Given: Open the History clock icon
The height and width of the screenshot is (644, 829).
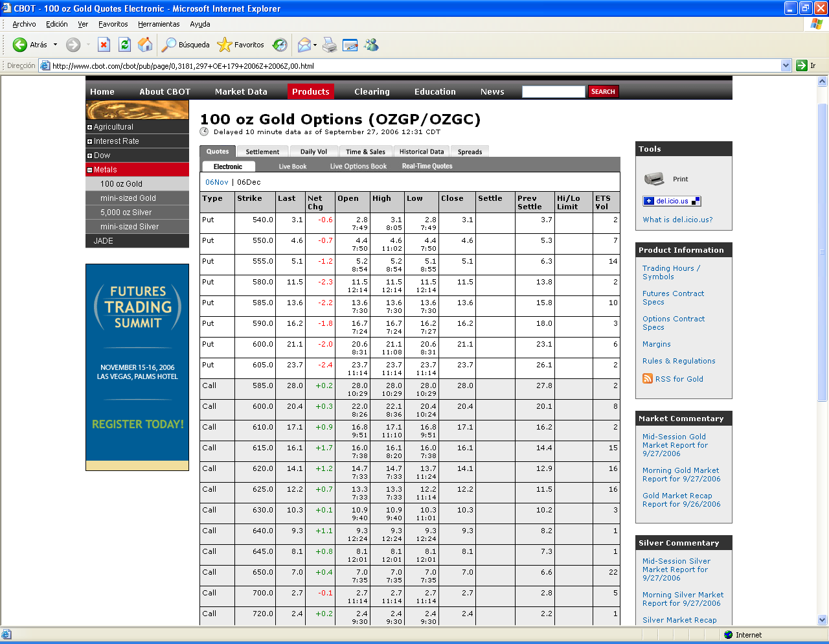Looking at the screenshot, I should [x=280, y=45].
